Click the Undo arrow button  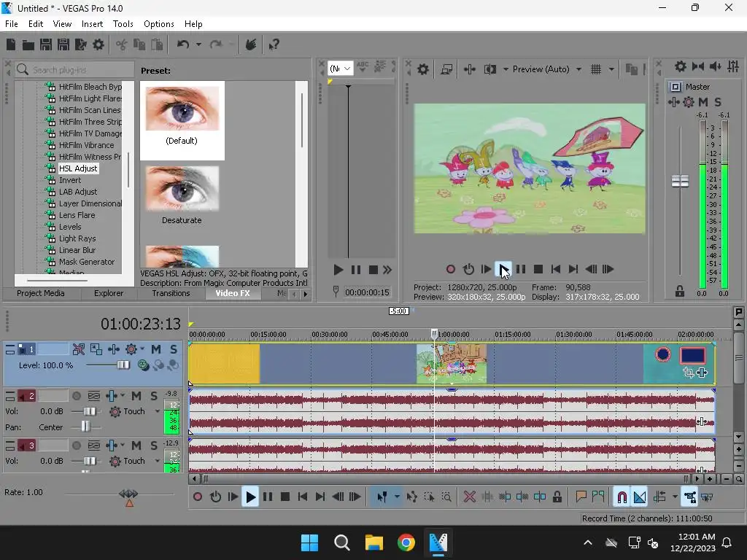(x=183, y=44)
